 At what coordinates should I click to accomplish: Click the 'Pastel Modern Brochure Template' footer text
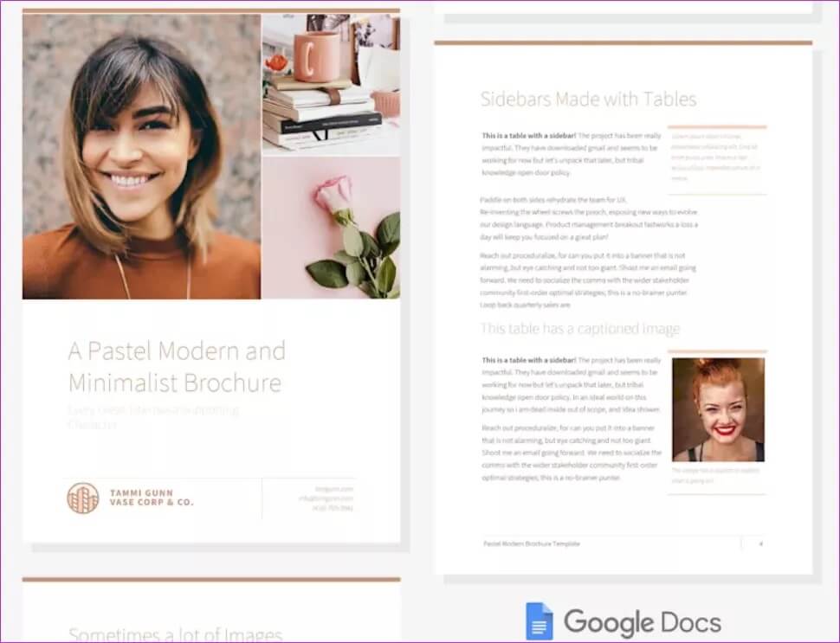tap(532, 543)
